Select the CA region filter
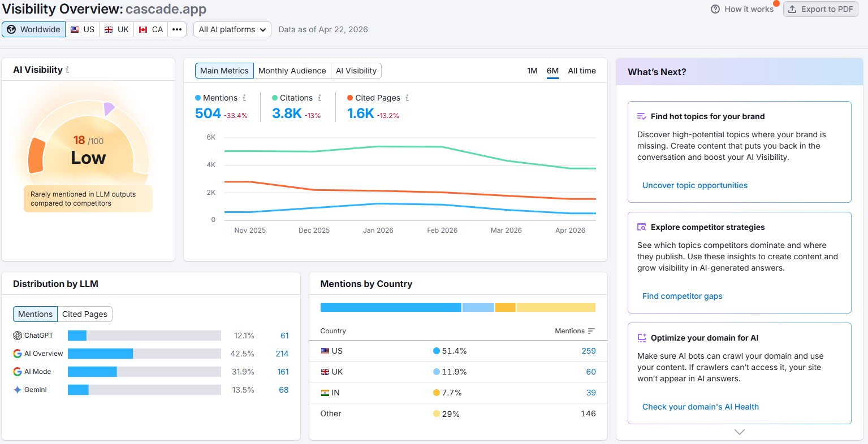 click(151, 29)
